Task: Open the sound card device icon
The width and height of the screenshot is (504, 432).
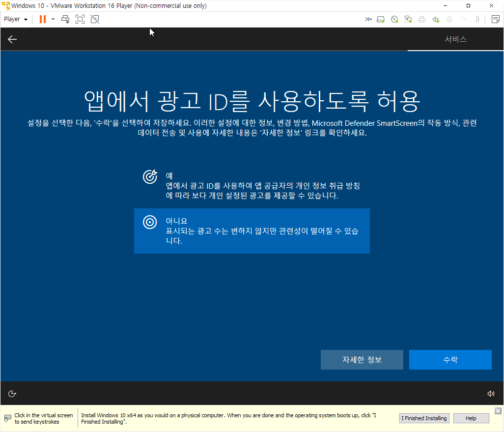Action: 436,19
